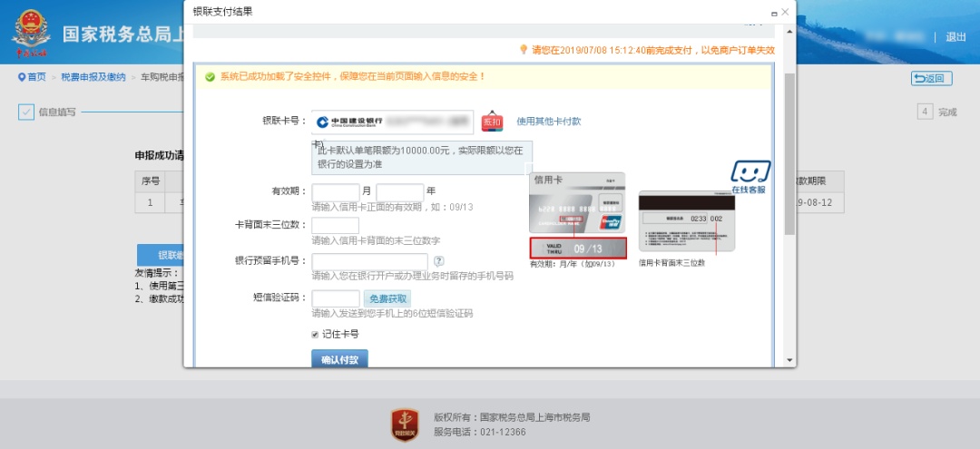The image size is (980, 449).
Task: Click the 信息填写 step checkmark icon
Action: (x=26, y=112)
